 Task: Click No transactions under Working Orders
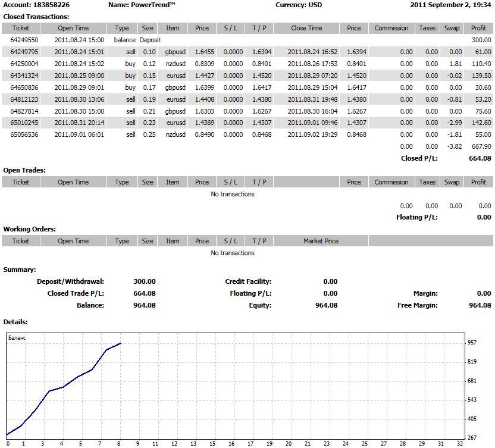[233, 253]
